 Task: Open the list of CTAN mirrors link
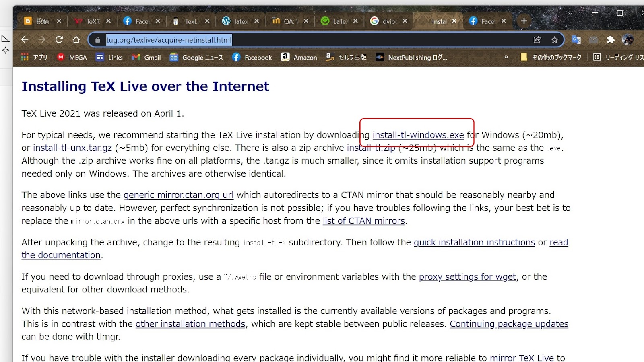(x=364, y=221)
